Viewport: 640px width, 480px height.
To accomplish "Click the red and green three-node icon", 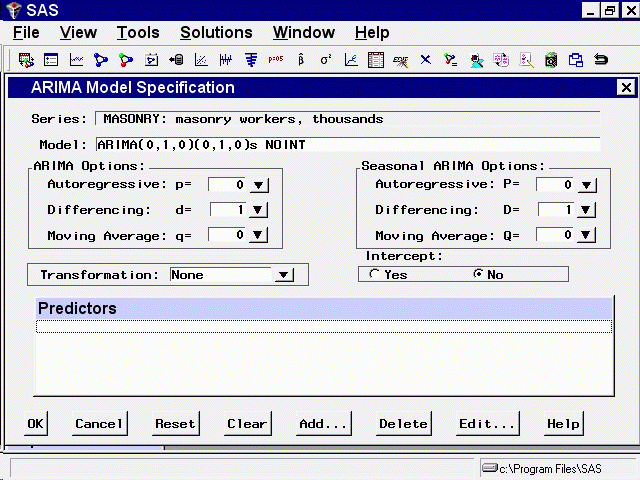I will [x=126, y=60].
